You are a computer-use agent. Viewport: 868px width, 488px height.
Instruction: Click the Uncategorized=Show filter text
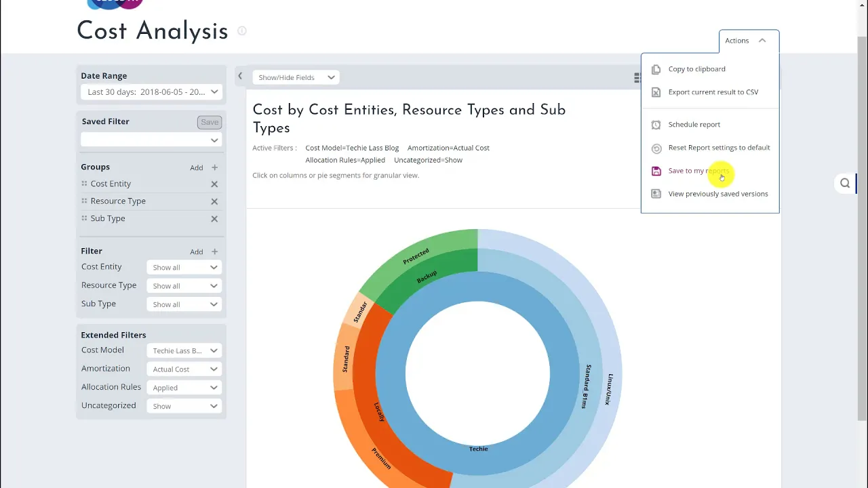coord(428,160)
